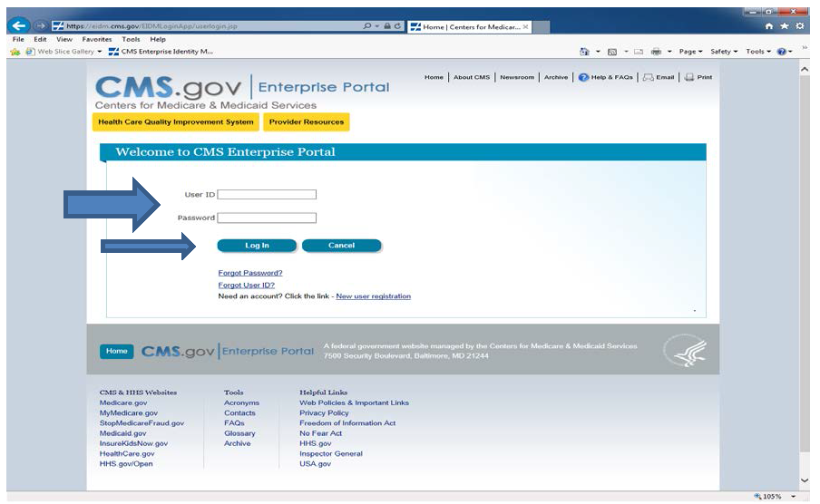Click the Email envelope icon in header
Viewport: 820px width, 504px height.
(648, 77)
